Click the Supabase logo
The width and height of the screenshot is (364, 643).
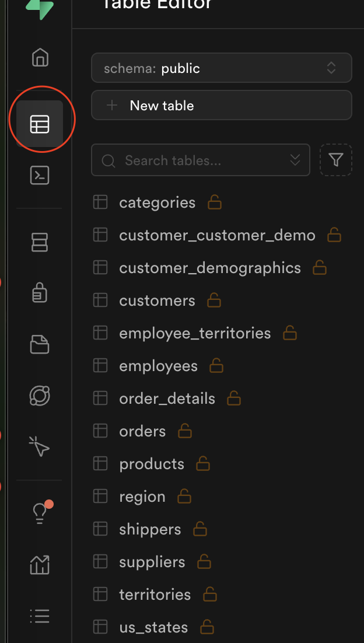[x=40, y=8]
